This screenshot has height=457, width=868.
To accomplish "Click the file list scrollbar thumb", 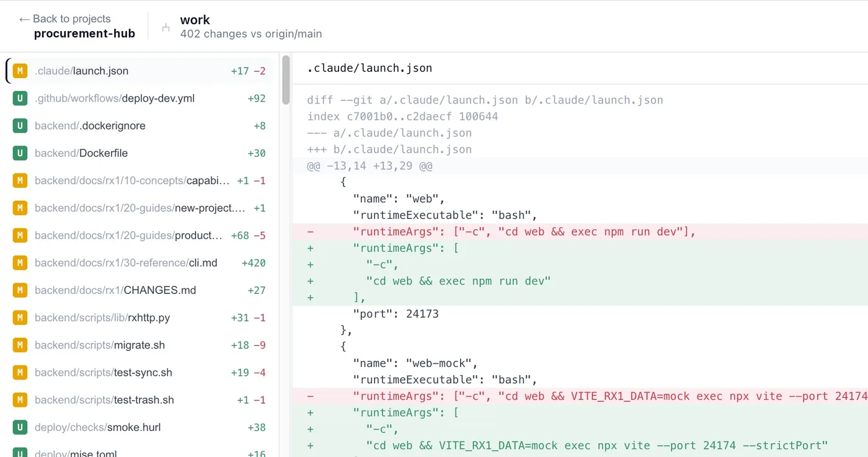I will pyautogui.click(x=286, y=80).
